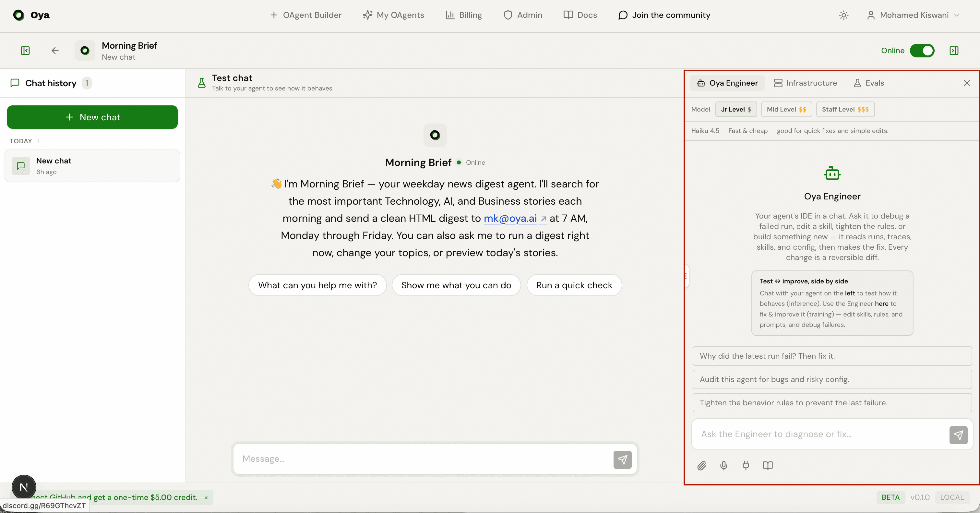Switch to the Oya Engineer tab
Image resolution: width=980 pixels, height=513 pixels.
pyautogui.click(x=727, y=83)
